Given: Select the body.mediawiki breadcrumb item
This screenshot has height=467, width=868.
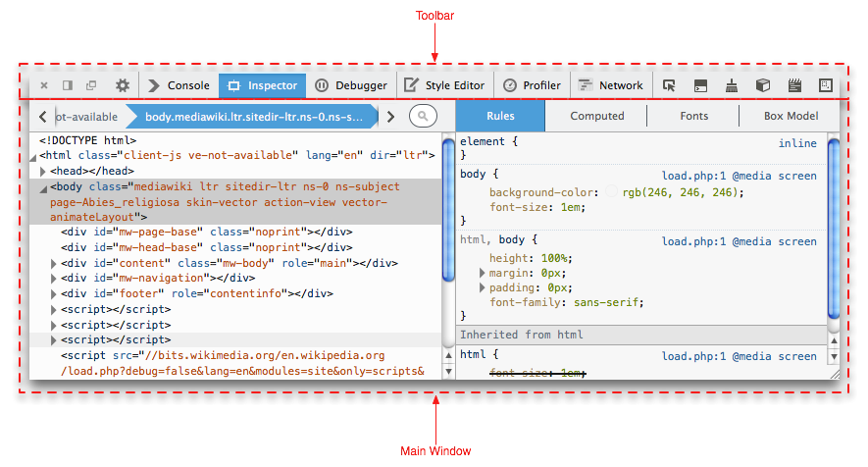Looking at the screenshot, I should (260, 117).
